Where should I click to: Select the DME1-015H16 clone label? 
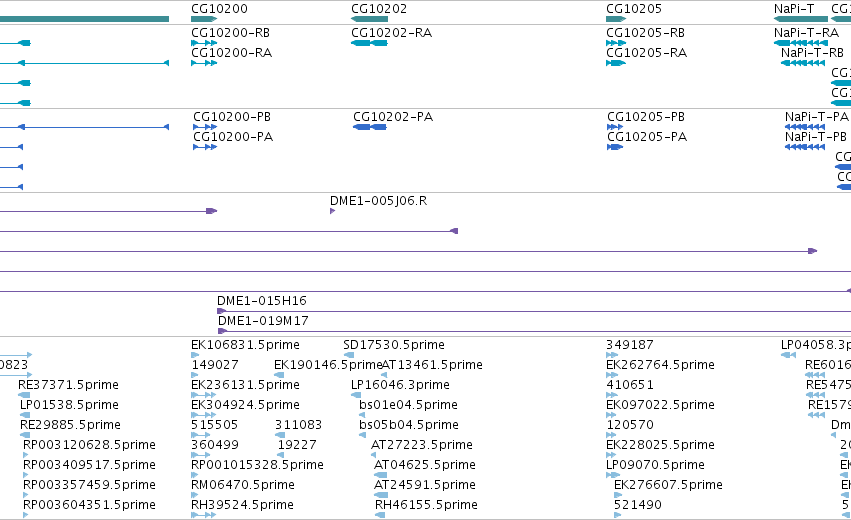pos(262,301)
